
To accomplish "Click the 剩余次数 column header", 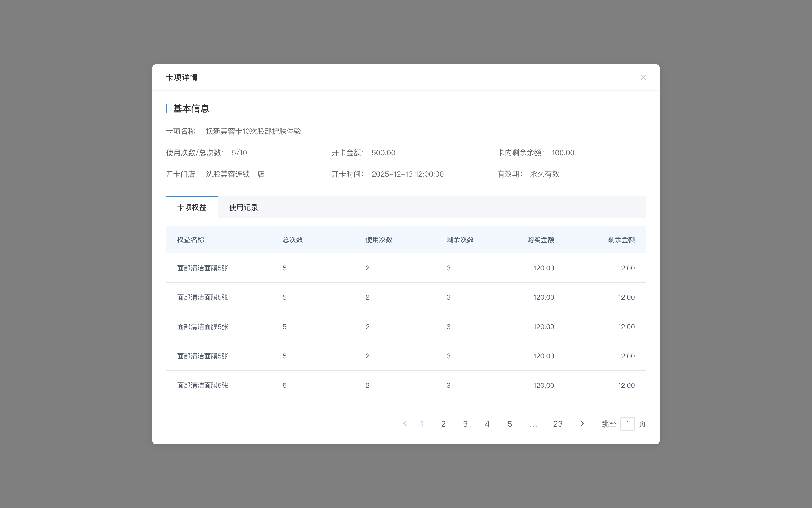I will [x=460, y=240].
